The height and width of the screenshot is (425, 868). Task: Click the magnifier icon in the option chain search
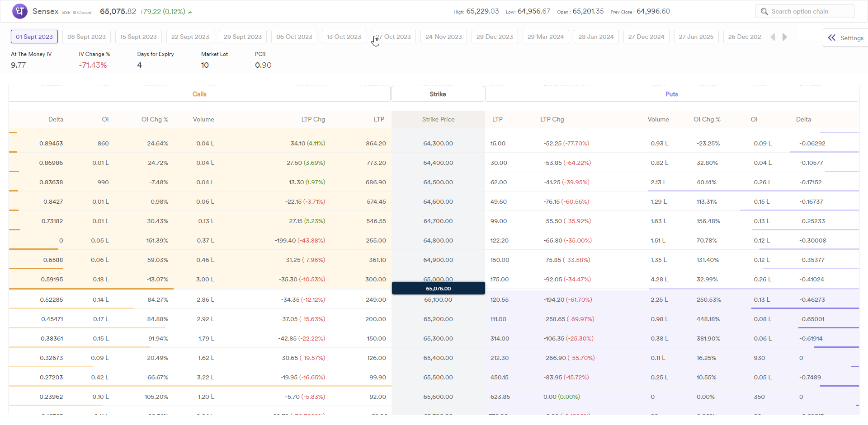click(x=764, y=11)
